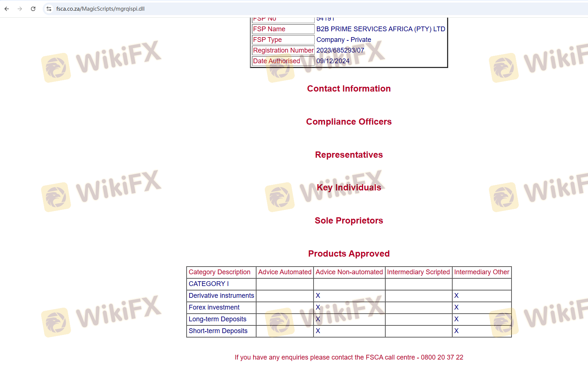Click the CATEGORY I row label
Screen dimensions: 588x368
(209, 284)
